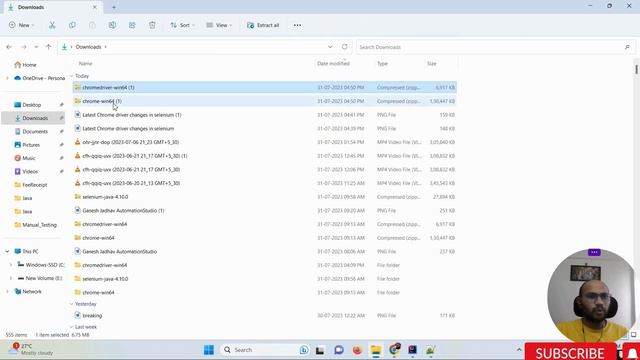Show hidden system tray icons
640x360 pixels.
coord(519,350)
